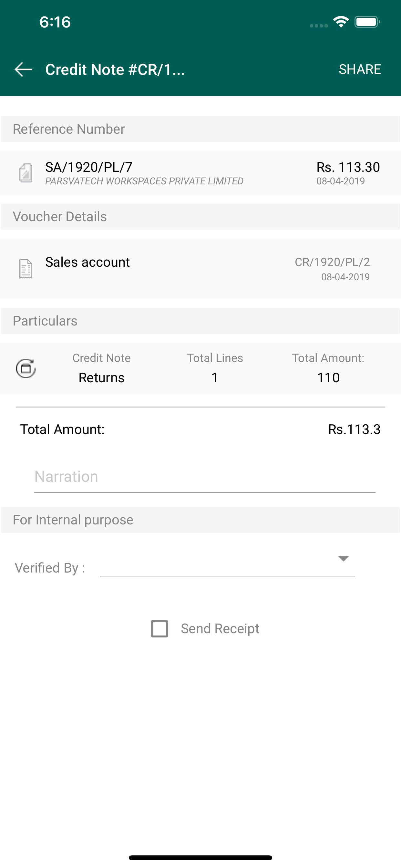The image size is (401, 868).
Task: Select voucher number CR/1920/PL/2
Action: pyautogui.click(x=332, y=262)
